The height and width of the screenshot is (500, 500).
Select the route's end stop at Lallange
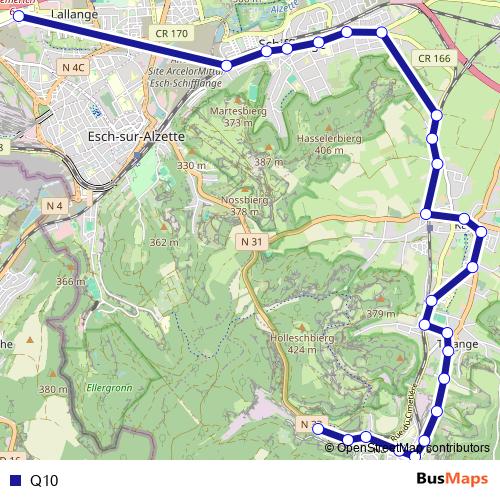(19, 16)
